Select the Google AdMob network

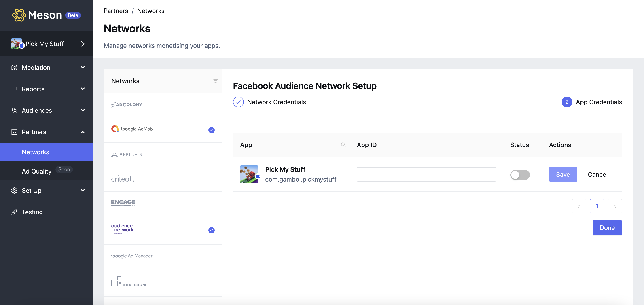click(163, 130)
